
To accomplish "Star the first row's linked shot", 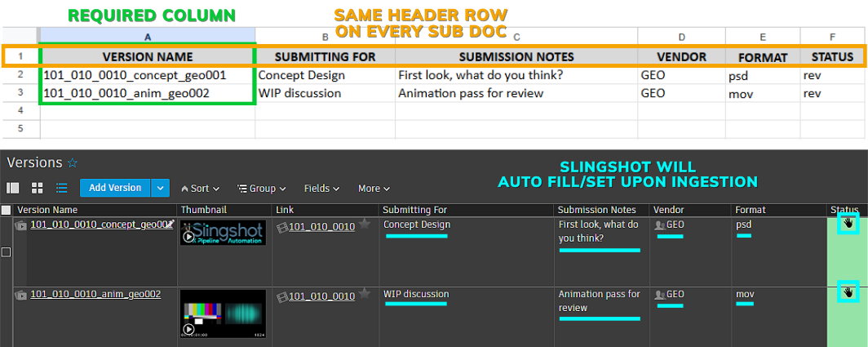I will pos(365,225).
